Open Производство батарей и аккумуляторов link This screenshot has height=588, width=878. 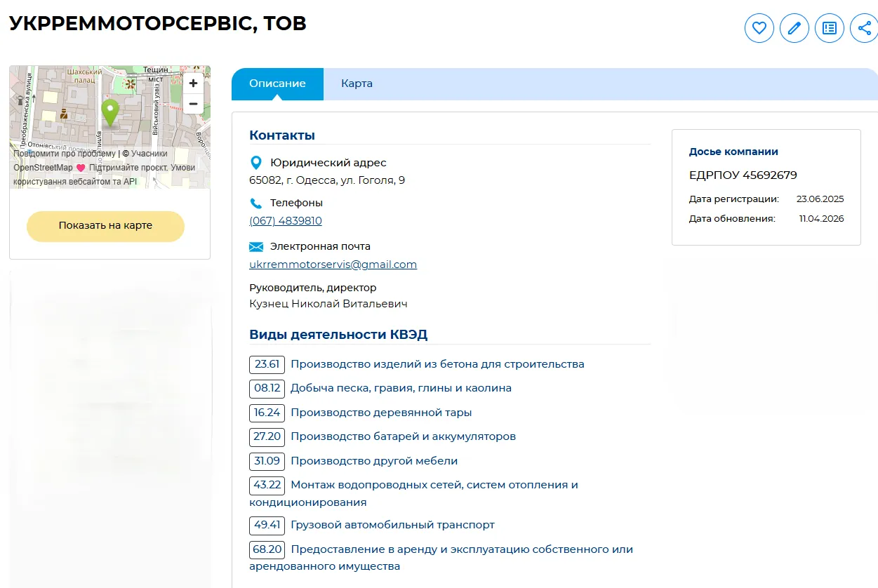[403, 436]
